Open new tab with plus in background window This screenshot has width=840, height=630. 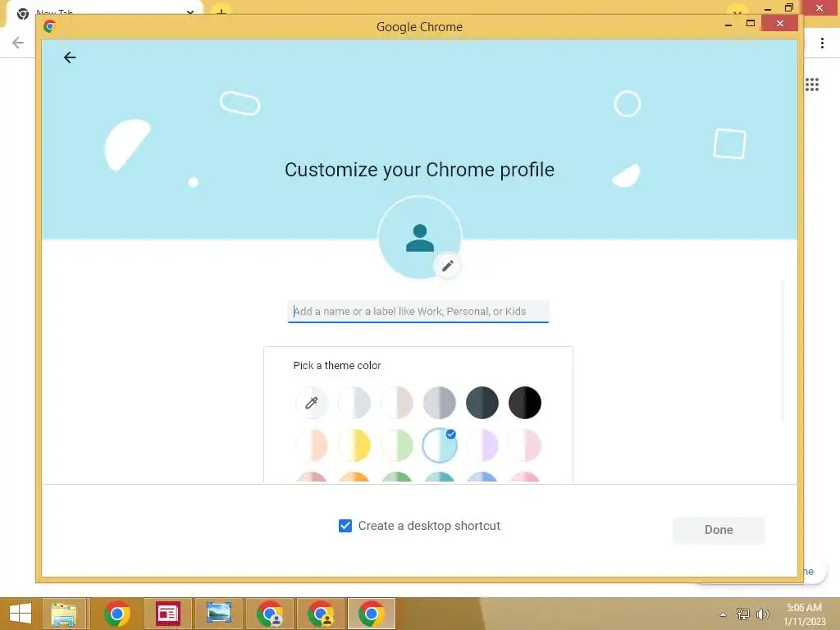221,10
